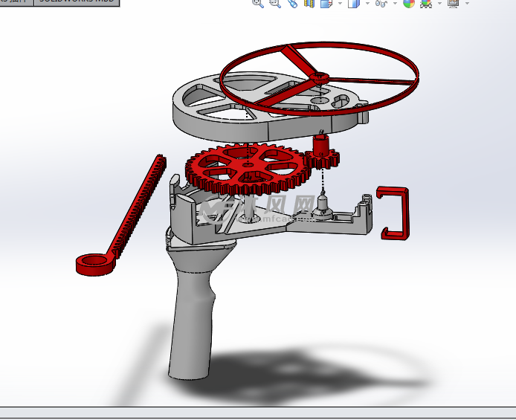This screenshot has height=420, width=516.
Task: Click the View Orientation cube icon
Action: coord(326,3)
